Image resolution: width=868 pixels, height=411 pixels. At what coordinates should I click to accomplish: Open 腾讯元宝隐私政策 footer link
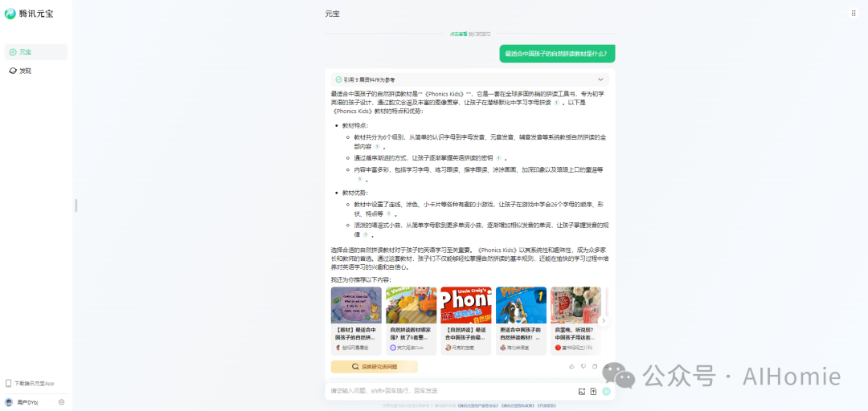518,406
